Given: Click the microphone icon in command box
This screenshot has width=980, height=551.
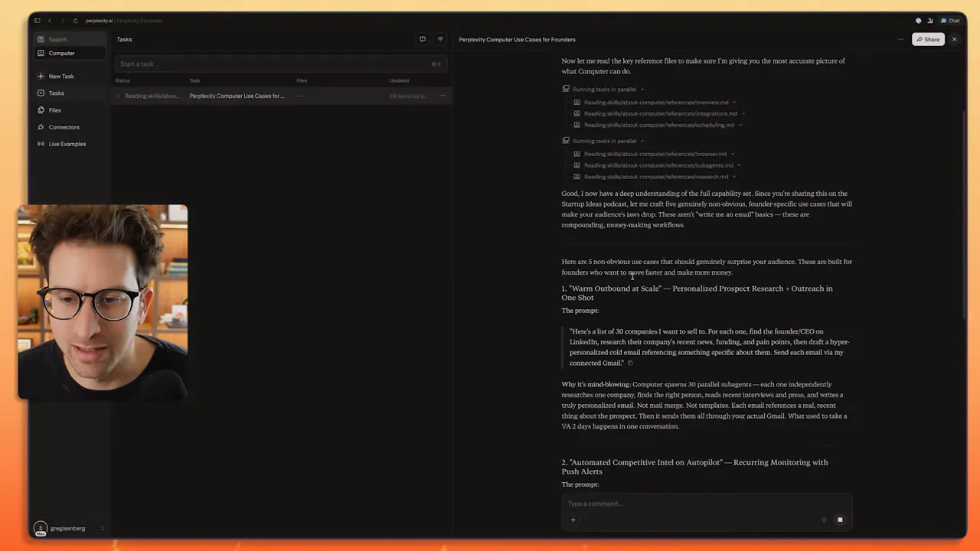Looking at the screenshot, I should pyautogui.click(x=824, y=520).
